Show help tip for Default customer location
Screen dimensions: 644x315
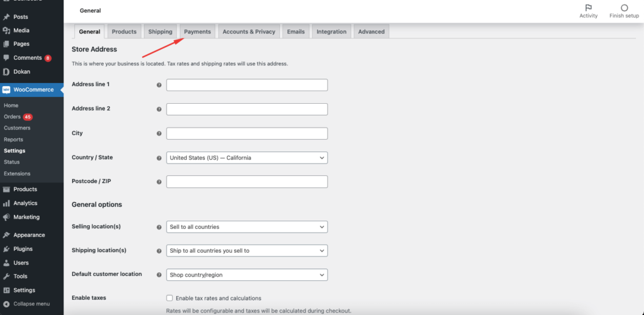pos(159,275)
